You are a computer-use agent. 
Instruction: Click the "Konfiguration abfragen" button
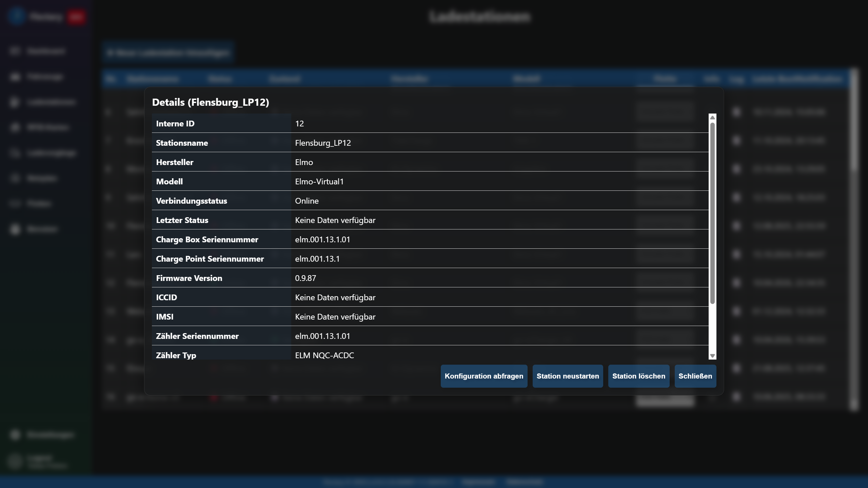(x=484, y=376)
